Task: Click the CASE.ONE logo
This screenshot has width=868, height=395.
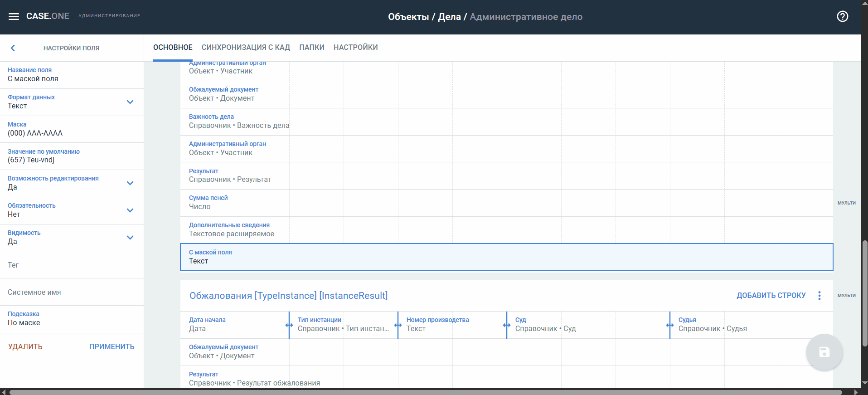Action: 48,16
